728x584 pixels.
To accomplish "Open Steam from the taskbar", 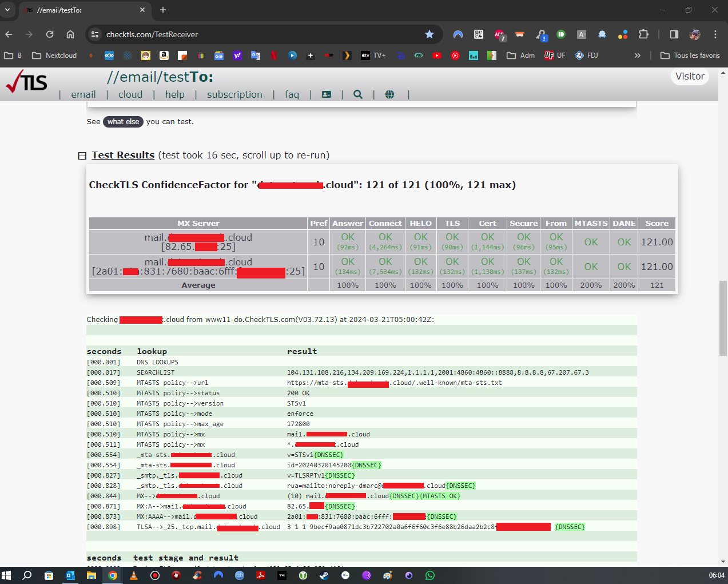I will pos(324,575).
